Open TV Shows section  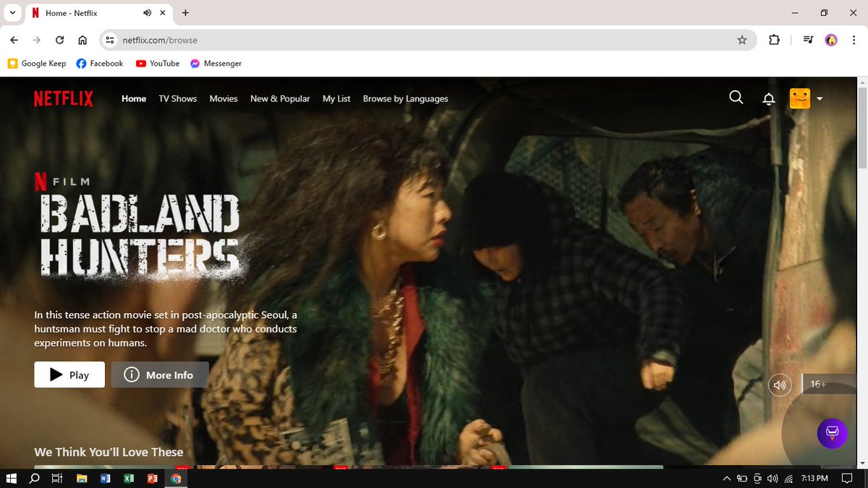[178, 99]
